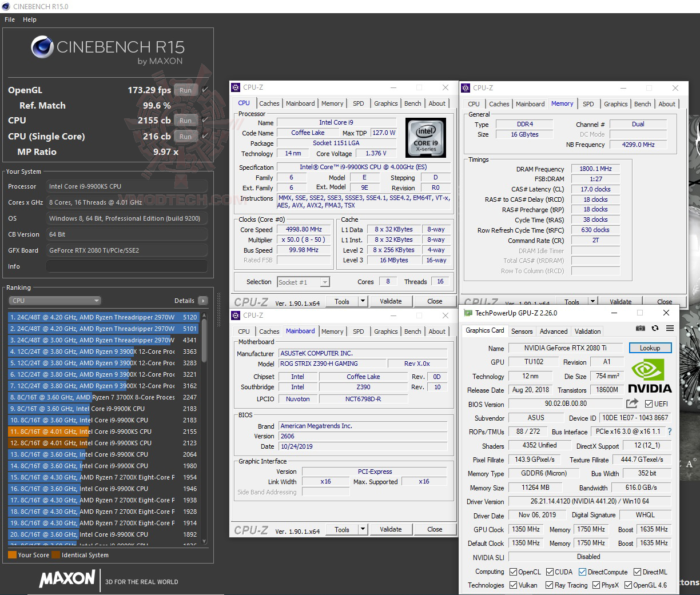Click the NVIDIA SLI Disabled field
Image resolution: width=700 pixels, height=595 pixels.
click(x=588, y=557)
